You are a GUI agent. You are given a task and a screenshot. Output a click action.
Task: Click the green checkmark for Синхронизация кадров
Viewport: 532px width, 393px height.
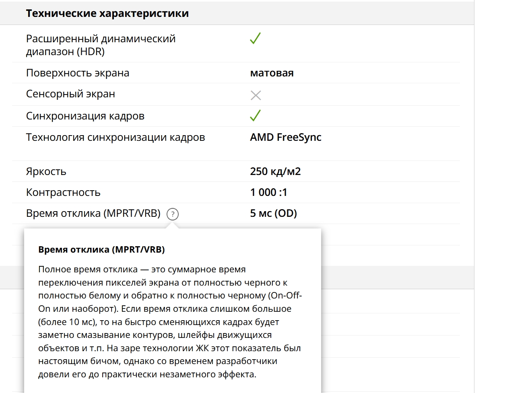[x=256, y=116]
